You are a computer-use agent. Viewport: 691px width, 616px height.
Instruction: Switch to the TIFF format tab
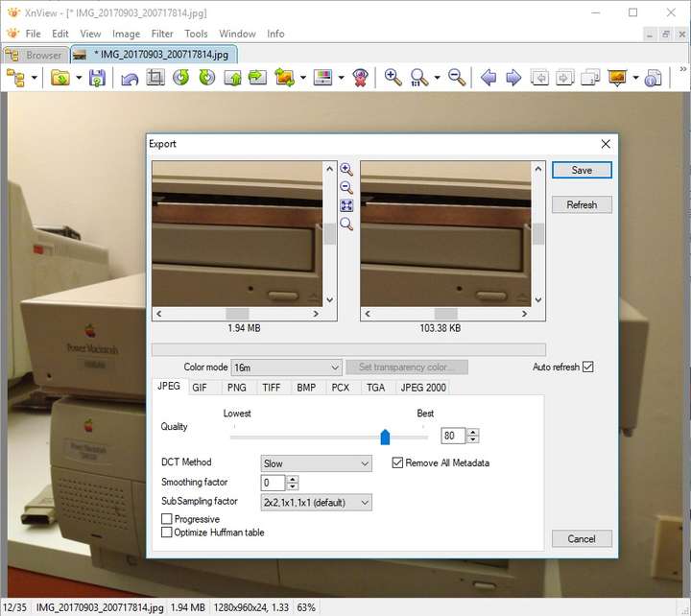271,388
